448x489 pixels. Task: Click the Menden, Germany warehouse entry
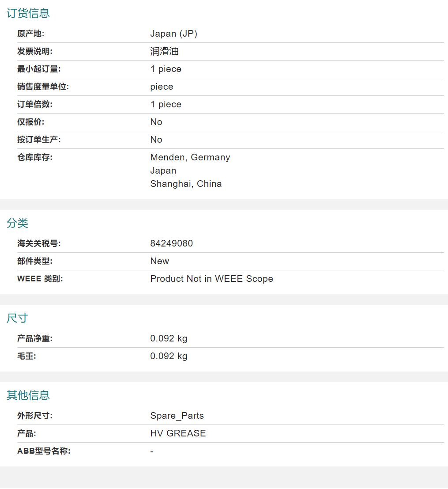tap(190, 157)
